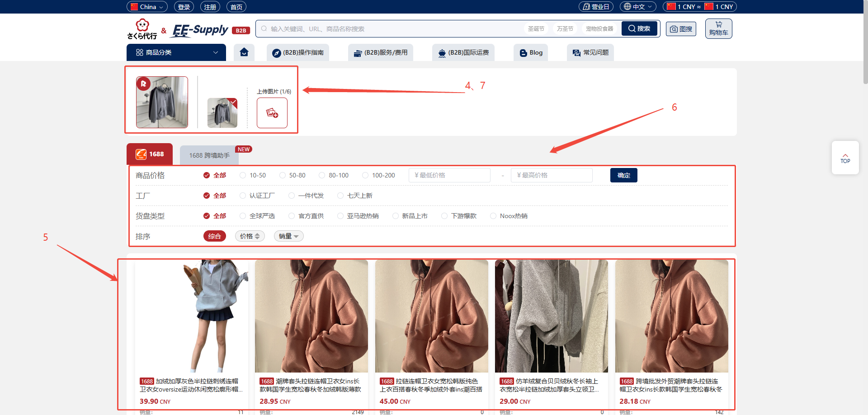The width and height of the screenshot is (868, 415).
Task: Select 下游爆款 source type
Action: (459, 216)
